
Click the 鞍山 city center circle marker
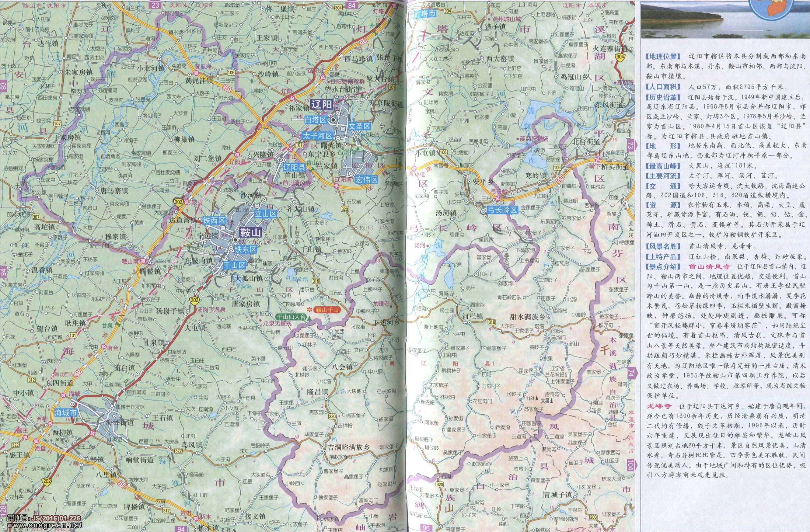tap(235, 240)
